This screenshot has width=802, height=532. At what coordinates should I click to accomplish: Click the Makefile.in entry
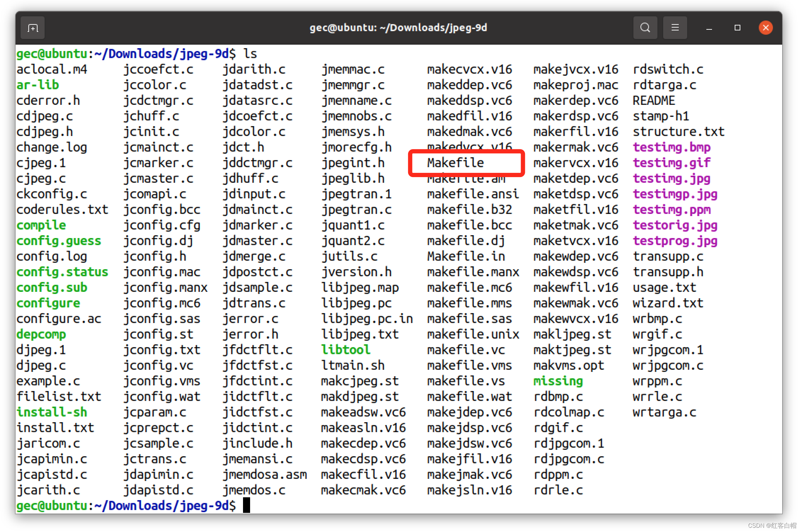tap(466, 256)
